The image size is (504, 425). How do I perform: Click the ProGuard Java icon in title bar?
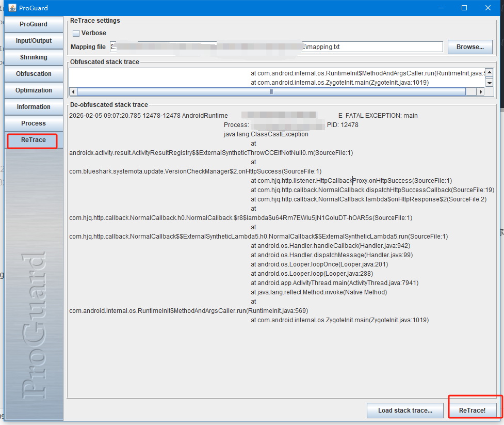(x=12, y=8)
